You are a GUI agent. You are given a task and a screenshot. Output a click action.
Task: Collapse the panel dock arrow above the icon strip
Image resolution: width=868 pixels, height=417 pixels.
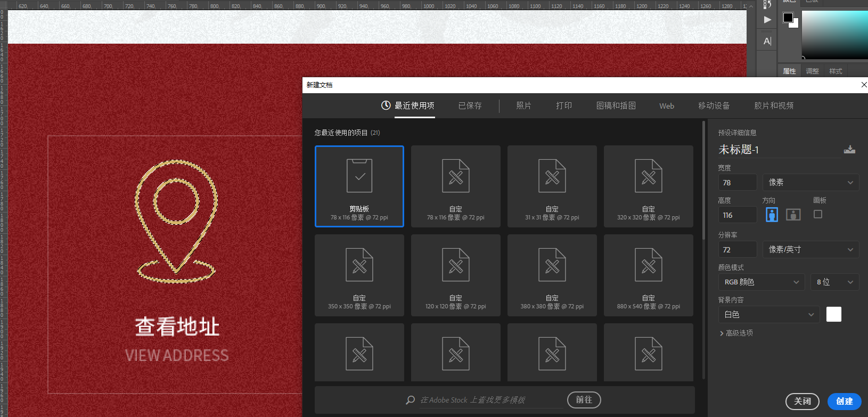(x=751, y=6)
